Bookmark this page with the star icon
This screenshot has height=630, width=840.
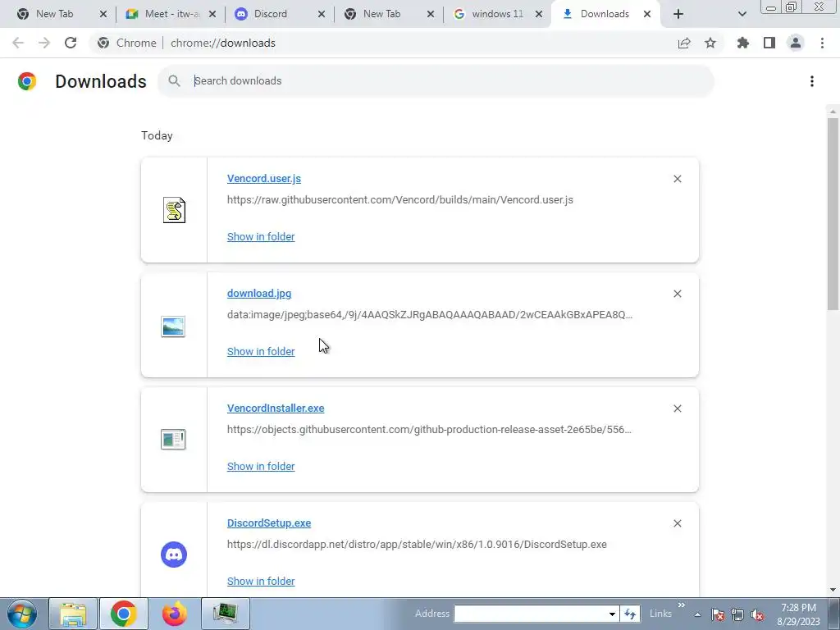(710, 43)
